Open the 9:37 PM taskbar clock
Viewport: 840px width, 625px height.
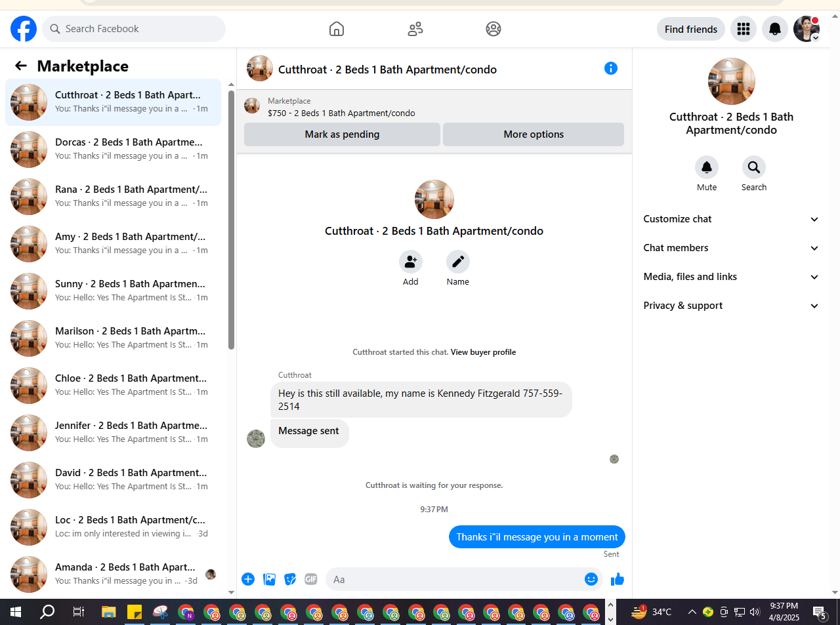(784, 612)
